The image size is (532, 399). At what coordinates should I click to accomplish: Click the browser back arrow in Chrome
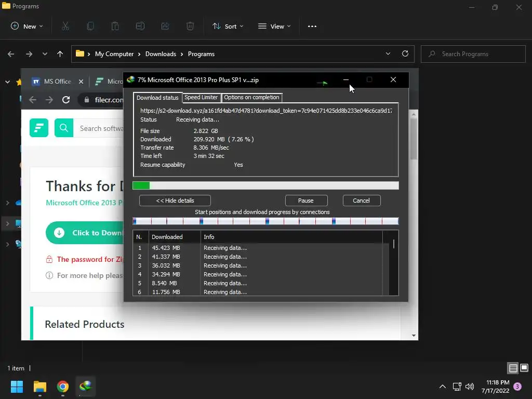33,100
